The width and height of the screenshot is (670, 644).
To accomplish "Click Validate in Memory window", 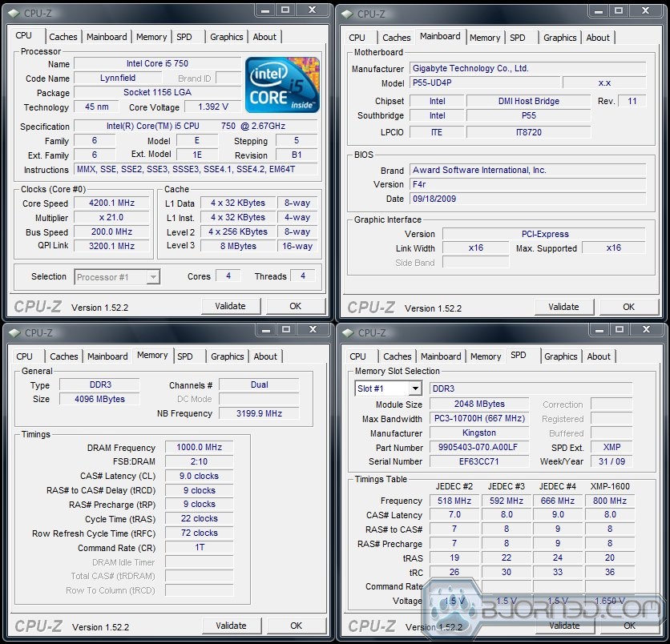I will tap(231, 626).
